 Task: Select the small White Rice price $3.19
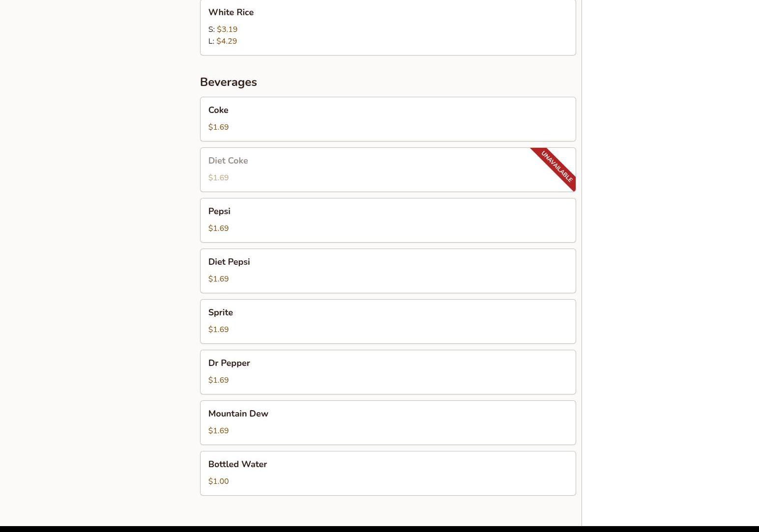click(227, 29)
